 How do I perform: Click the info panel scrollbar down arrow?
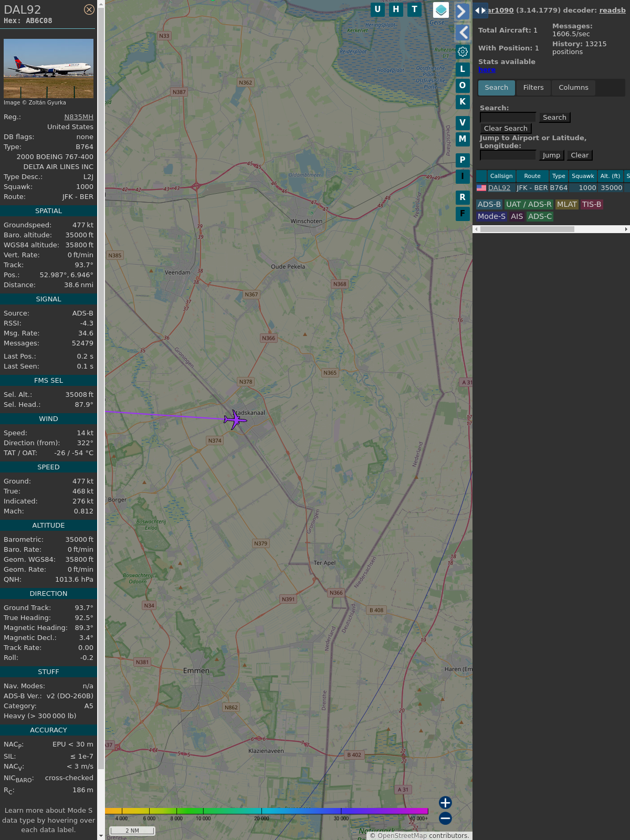(101, 836)
